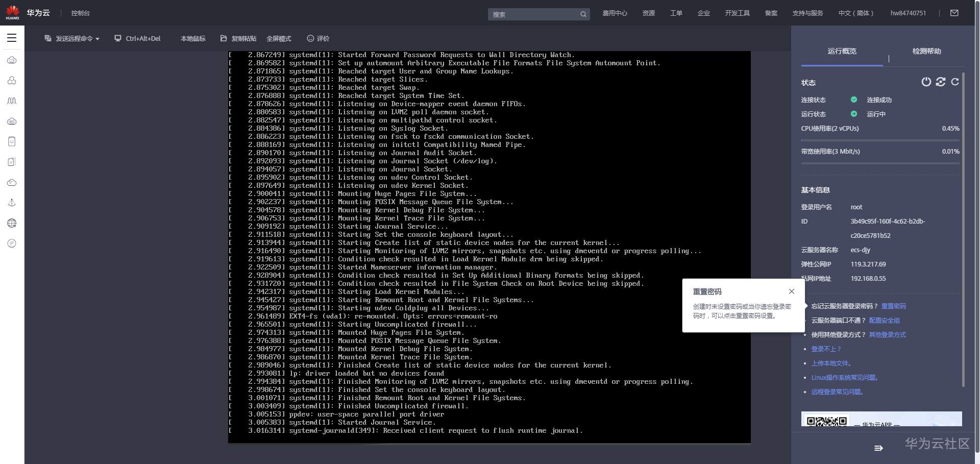Click the elastic IP value 119.3.217.69
The height and width of the screenshot is (464, 980).
pos(868,264)
